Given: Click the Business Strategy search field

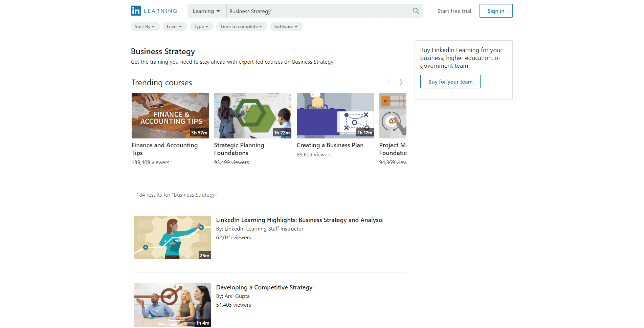Looking at the screenshot, I should [317, 11].
